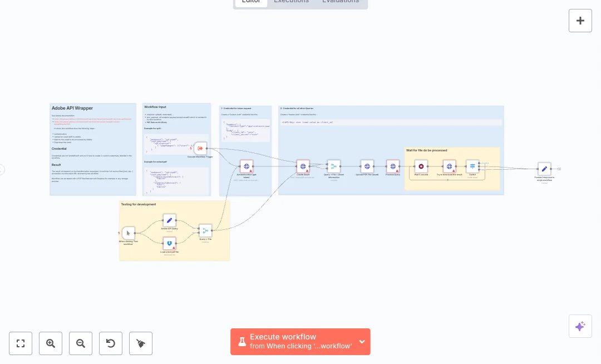The image size is (601, 364).
Task: Click the Switch node icon
Action: click(x=472, y=166)
